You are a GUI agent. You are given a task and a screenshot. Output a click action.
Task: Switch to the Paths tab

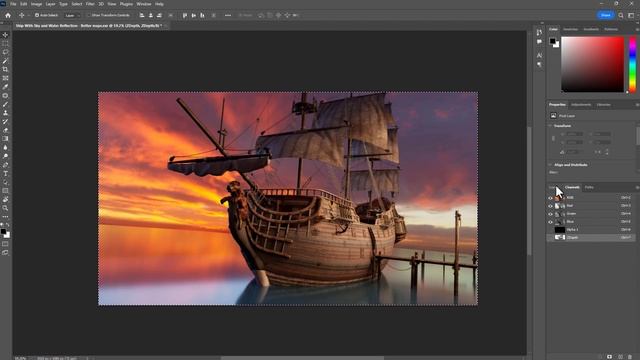tap(589, 187)
